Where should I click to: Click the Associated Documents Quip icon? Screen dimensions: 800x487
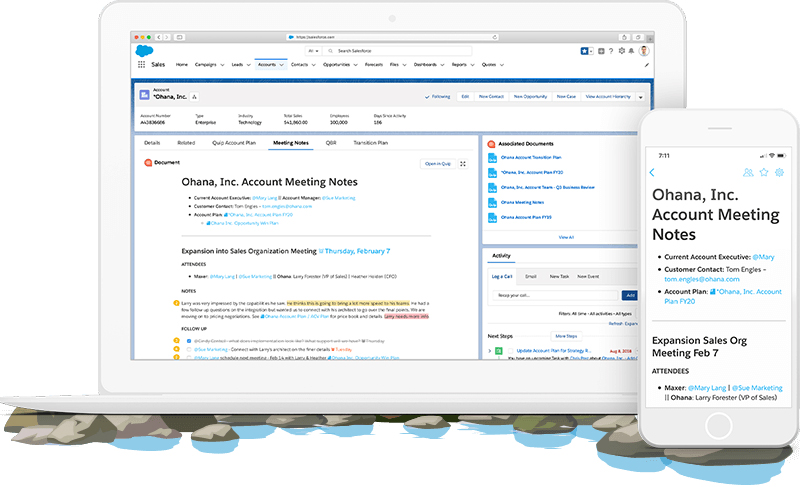tap(491, 144)
